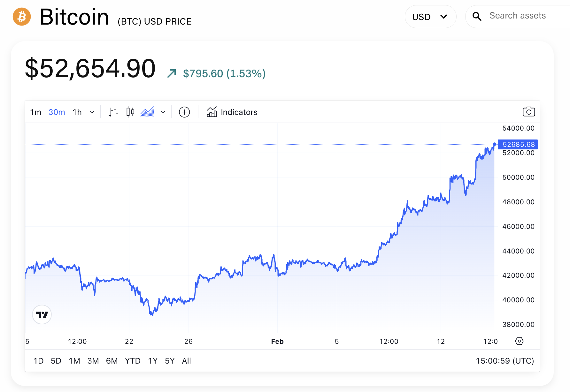Switch to the YTD range tab
The width and height of the screenshot is (570, 392).
click(x=133, y=361)
